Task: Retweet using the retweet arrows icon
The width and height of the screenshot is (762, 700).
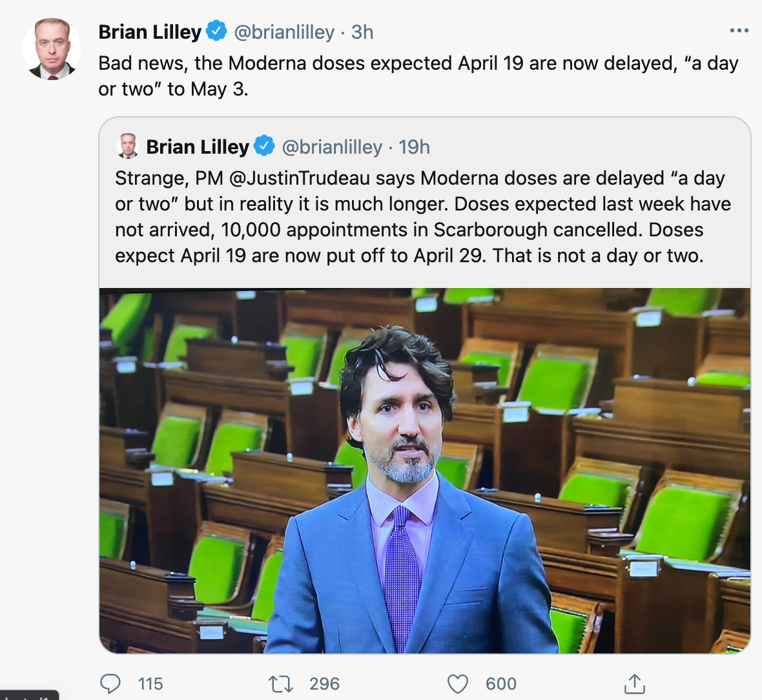Action: click(281, 684)
